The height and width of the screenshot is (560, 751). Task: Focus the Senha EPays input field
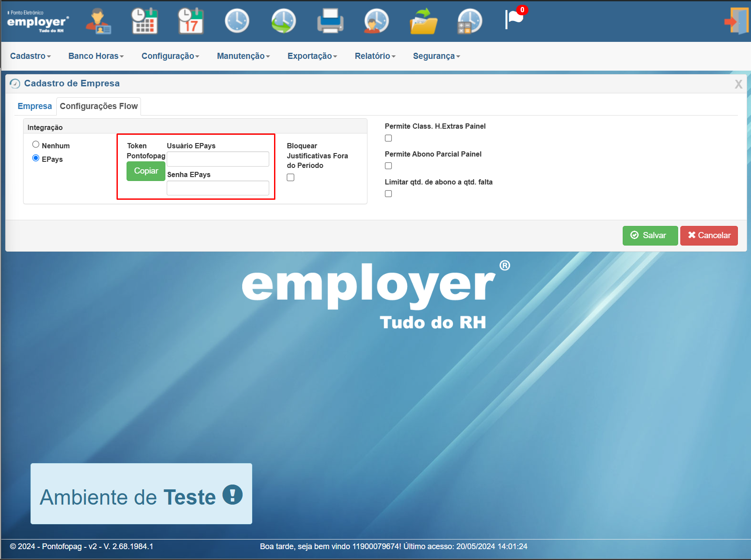click(x=218, y=188)
